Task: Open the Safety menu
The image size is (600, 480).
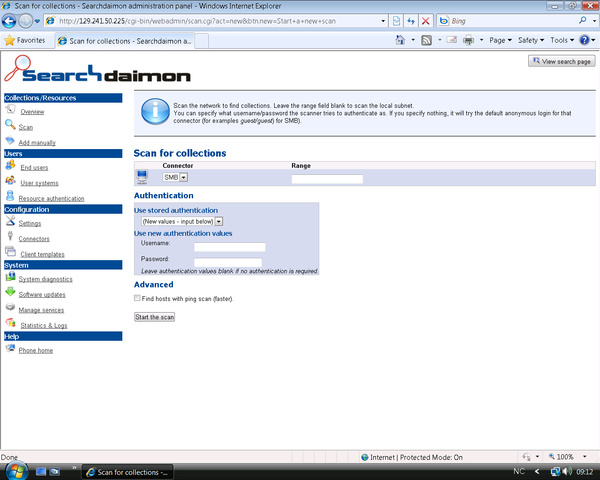Action: pyautogui.click(x=531, y=40)
